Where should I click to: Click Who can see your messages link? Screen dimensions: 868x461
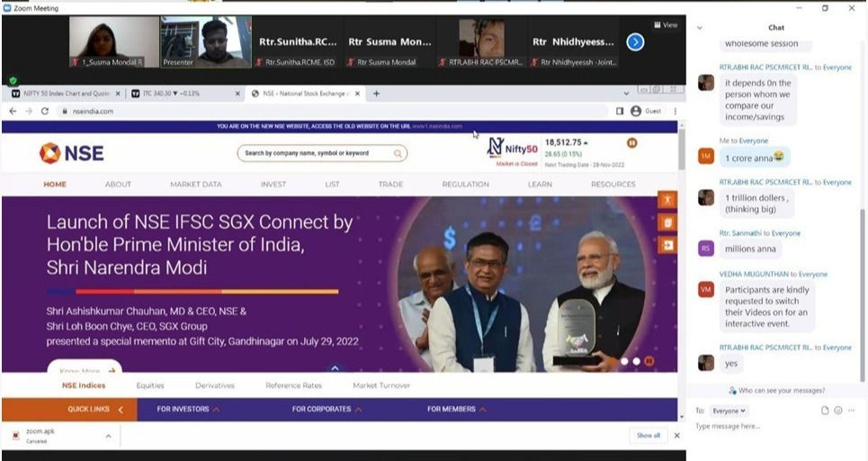(x=776, y=391)
